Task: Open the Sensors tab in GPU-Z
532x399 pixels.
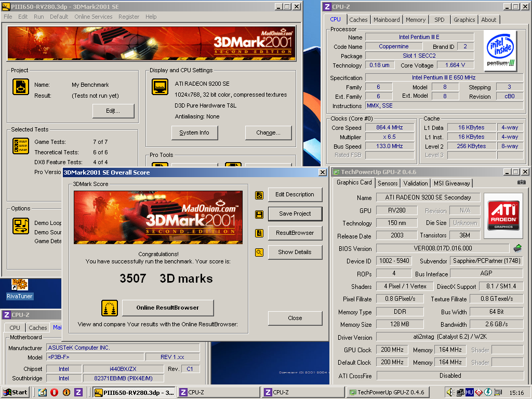Action: pyautogui.click(x=388, y=183)
